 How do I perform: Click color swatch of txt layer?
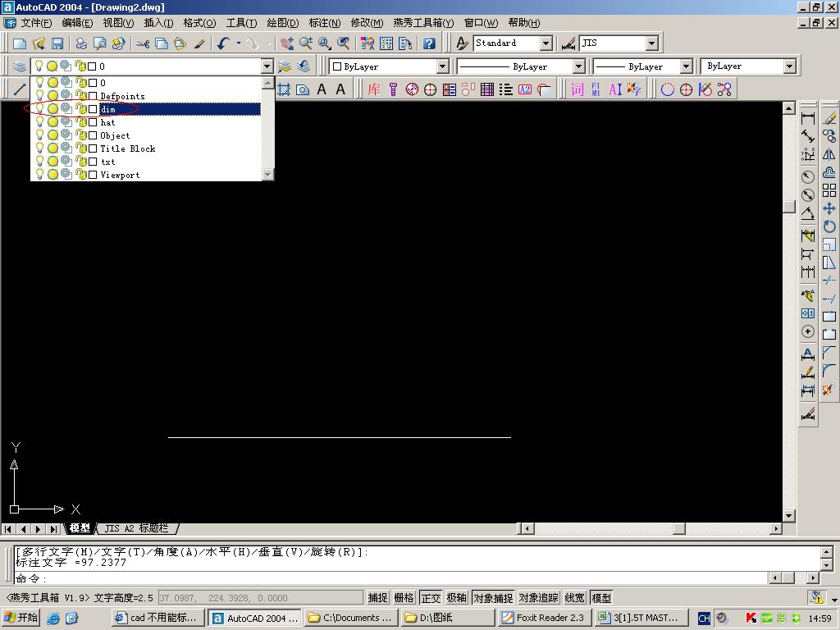tap(93, 162)
